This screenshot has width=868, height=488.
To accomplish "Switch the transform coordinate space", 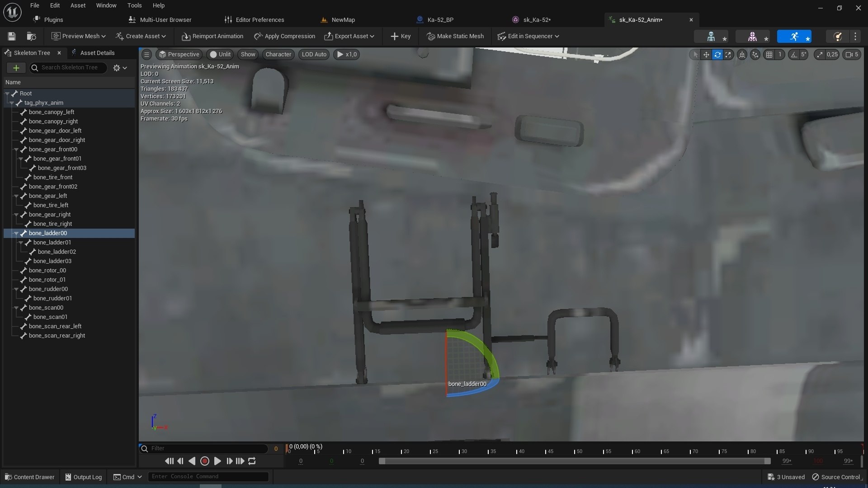I will (742, 55).
